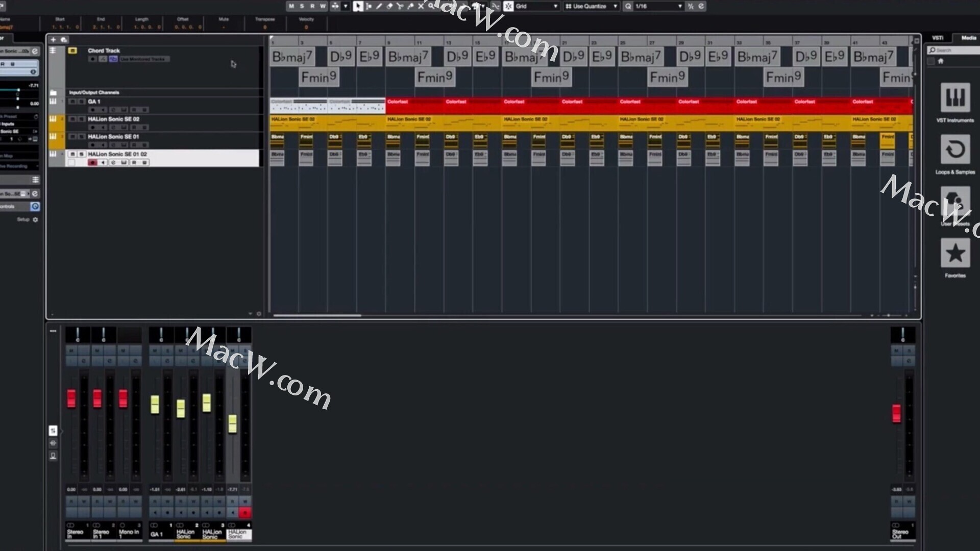Toggle Snap to Zero Crossing icon
Image resolution: width=980 pixels, height=551 pixels.
[495, 6]
